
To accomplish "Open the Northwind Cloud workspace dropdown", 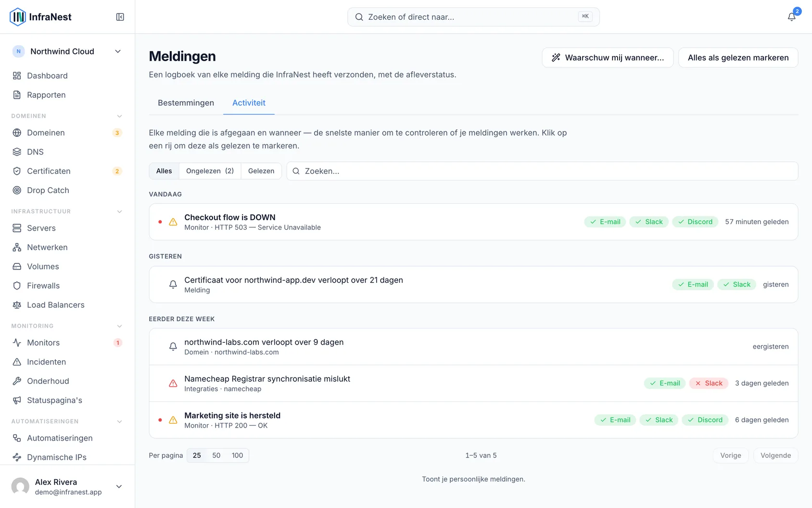I will click(x=67, y=52).
